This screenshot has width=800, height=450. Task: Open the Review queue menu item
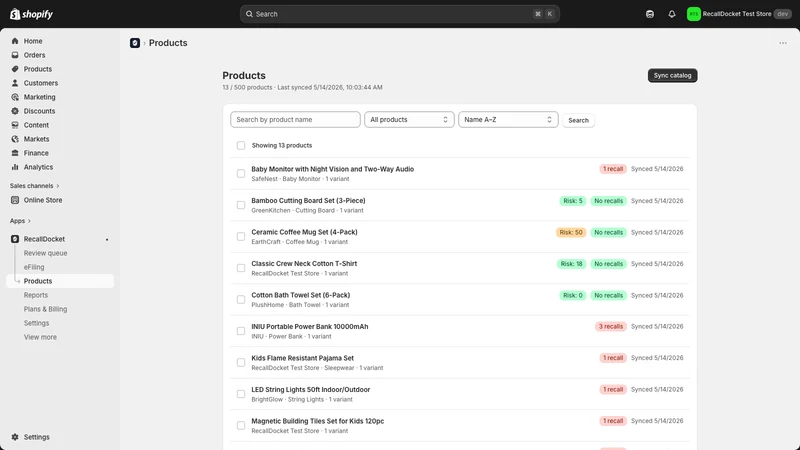(x=45, y=254)
